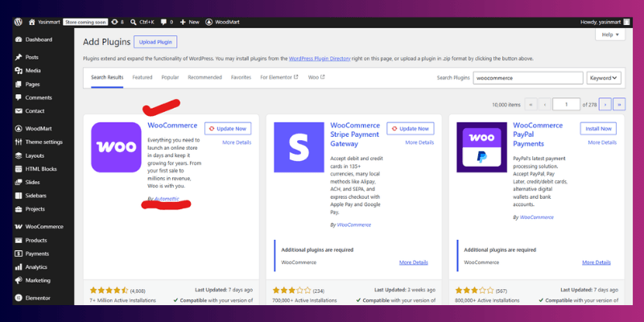Viewport: 644px width, 322px height.
Task: Click the Search Plugins input field
Action: [528, 78]
